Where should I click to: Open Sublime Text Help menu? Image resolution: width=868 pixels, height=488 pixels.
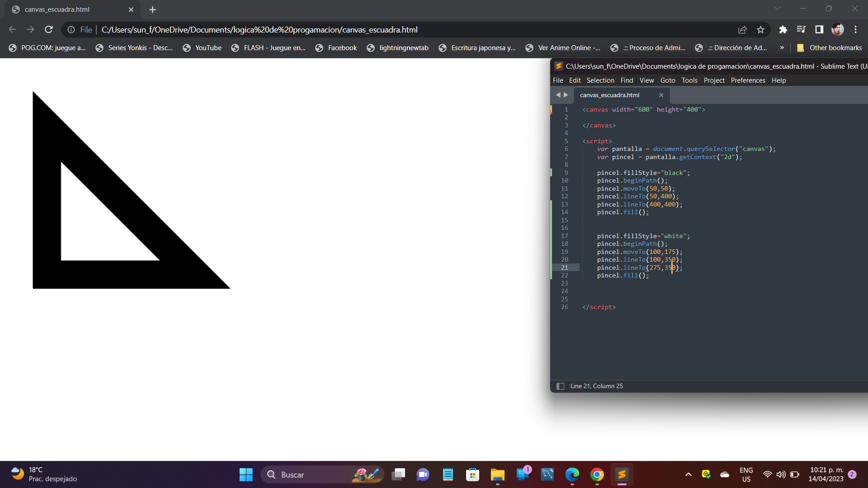pyautogui.click(x=778, y=80)
